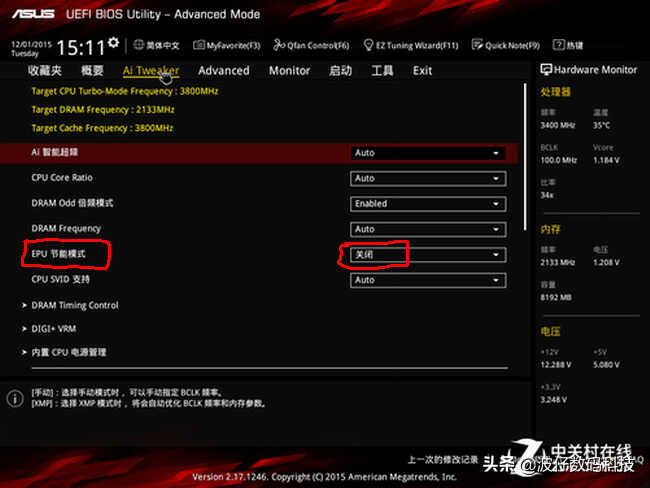650x488 pixels.
Task: Click the 12/01/2015 Tuesday date
Action: 31,49
